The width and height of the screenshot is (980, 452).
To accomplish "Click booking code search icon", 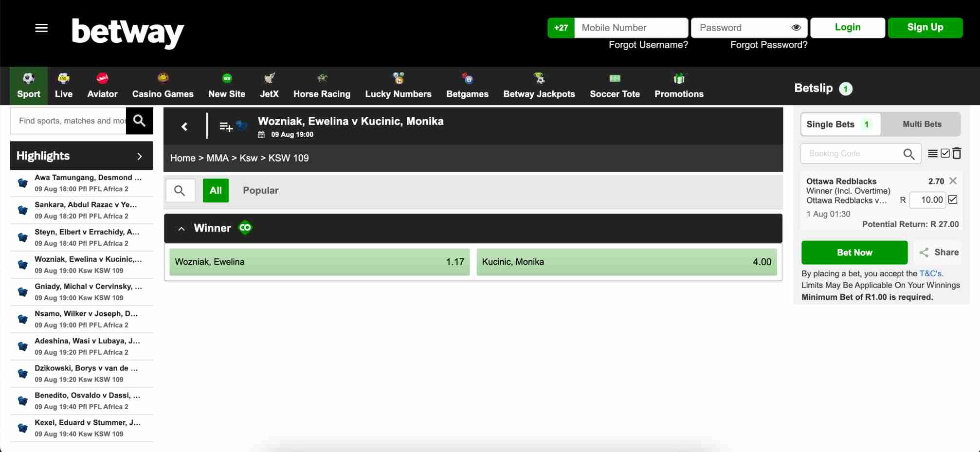I will pyautogui.click(x=908, y=154).
